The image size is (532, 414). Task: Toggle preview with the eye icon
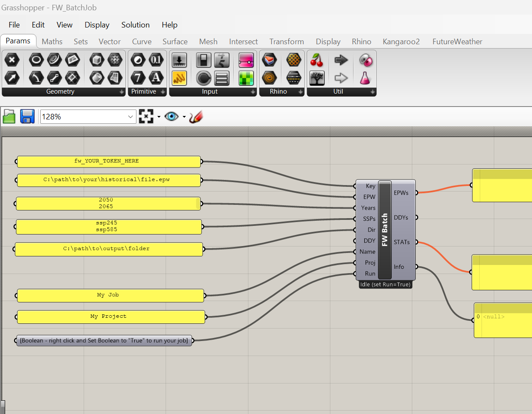tap(172, 116)
